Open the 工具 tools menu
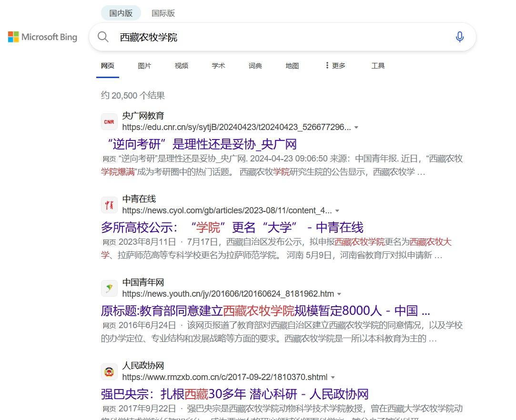The image size is (516, 420). coord(378,66)
